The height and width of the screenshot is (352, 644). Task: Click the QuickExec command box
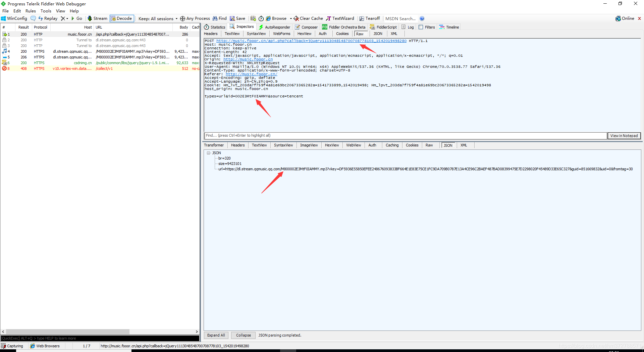coord(100,338)
